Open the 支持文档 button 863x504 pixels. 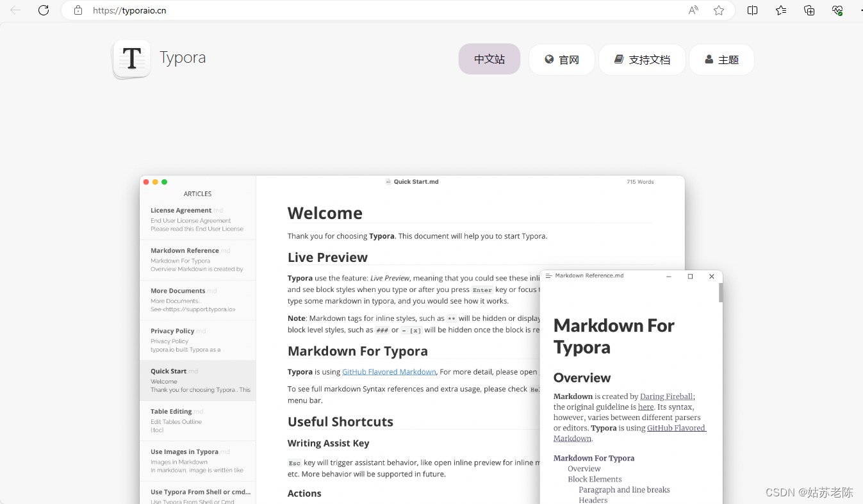[x=642, y=60]
